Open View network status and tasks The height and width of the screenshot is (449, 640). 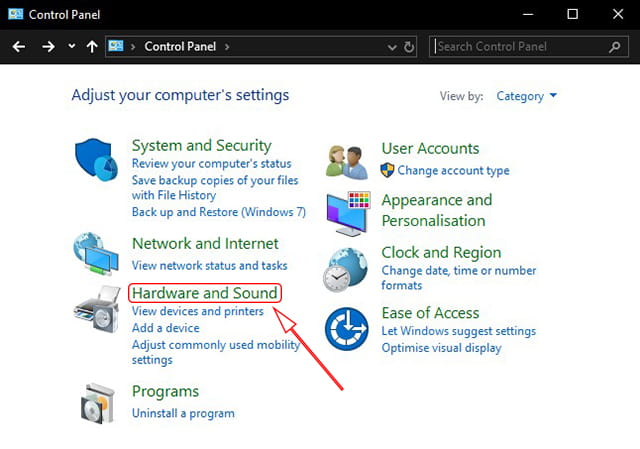click(209, 265)
